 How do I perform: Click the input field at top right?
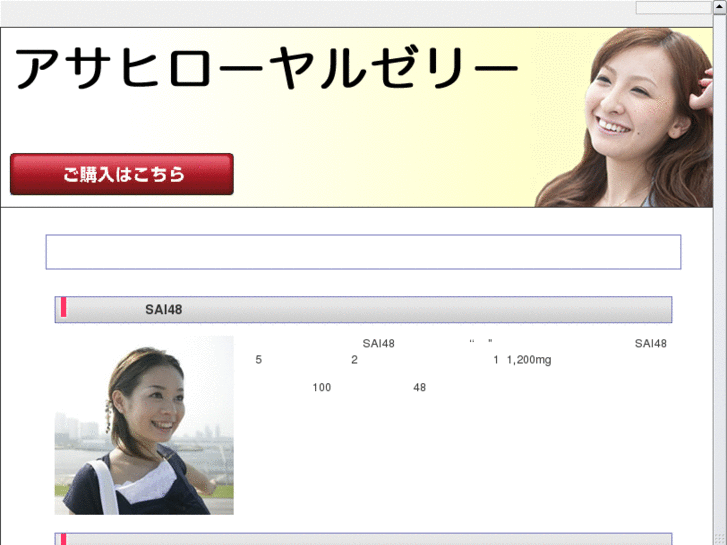(x=673, y=7)
